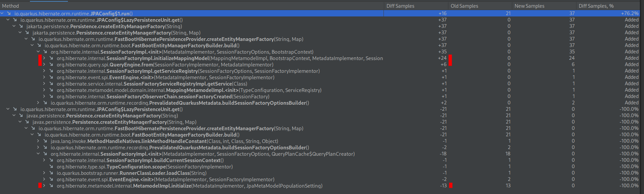This screenshot has width=644, height=194.
Task: Select the PrevalidatedQuarkusMetadata.buildSessionFactoryOptionsBuilder row
Action: (x=168, y=103)
